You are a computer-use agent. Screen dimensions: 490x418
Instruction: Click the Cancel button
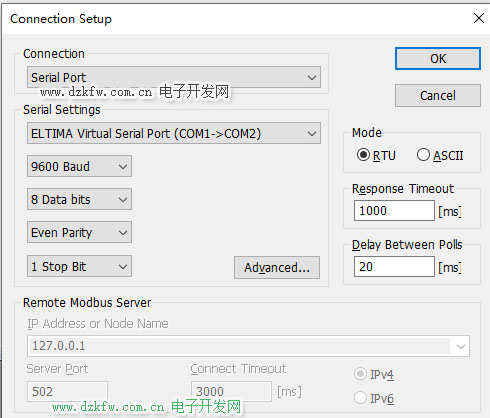coord(438,96)
